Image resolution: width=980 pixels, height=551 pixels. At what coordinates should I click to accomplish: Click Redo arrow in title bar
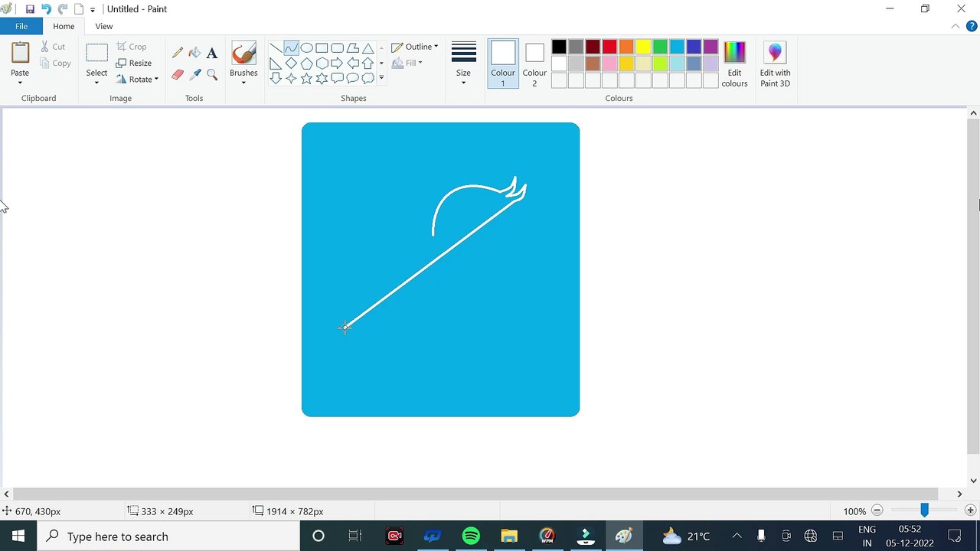[63, 9]
